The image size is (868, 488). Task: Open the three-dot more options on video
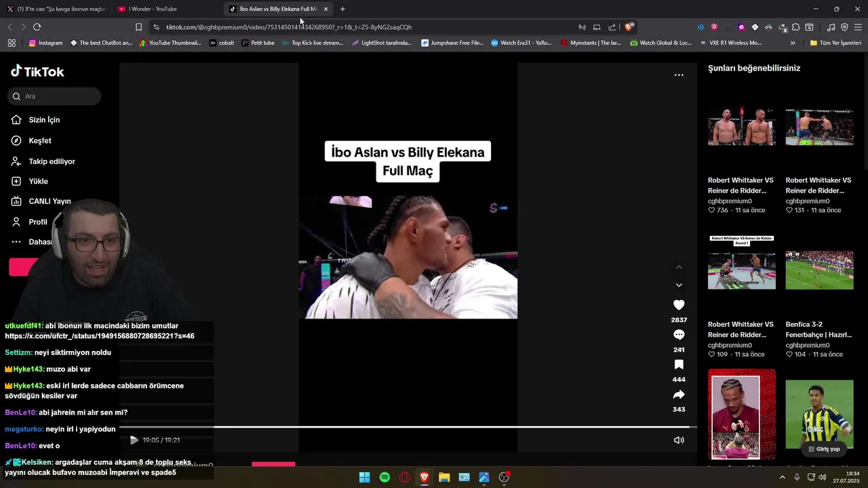click(679, 75)
